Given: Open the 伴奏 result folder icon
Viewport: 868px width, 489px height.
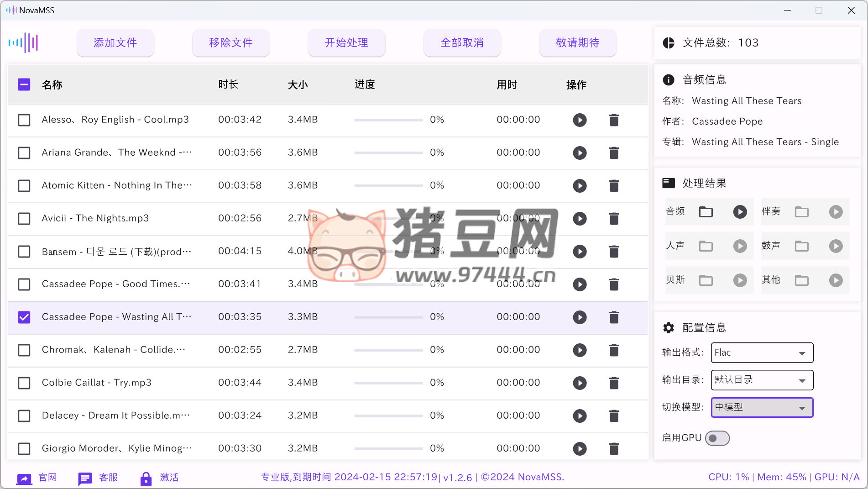Looking at the screenshot, I should point(801,212).
